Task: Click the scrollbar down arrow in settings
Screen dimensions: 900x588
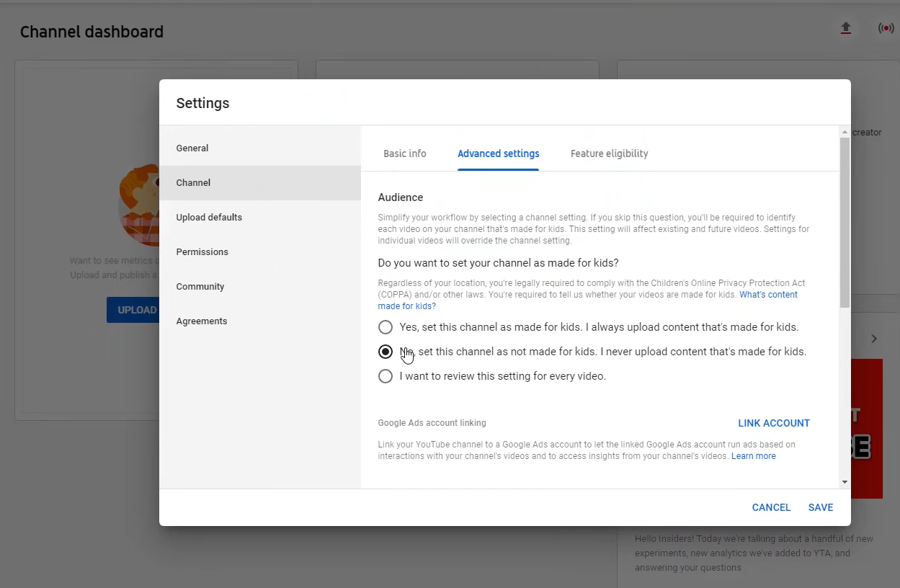Action: click(x=845, y=482)
